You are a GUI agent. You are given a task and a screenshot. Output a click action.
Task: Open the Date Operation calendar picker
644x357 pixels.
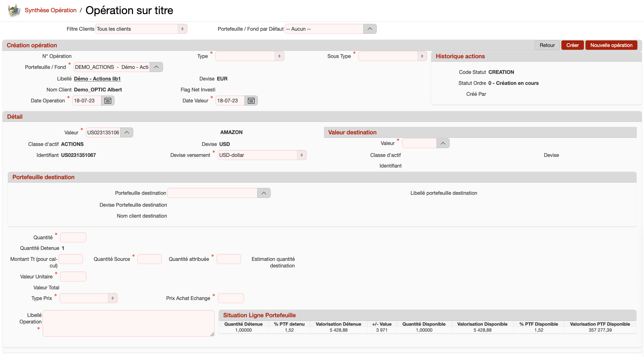click(x=108, y=101)
